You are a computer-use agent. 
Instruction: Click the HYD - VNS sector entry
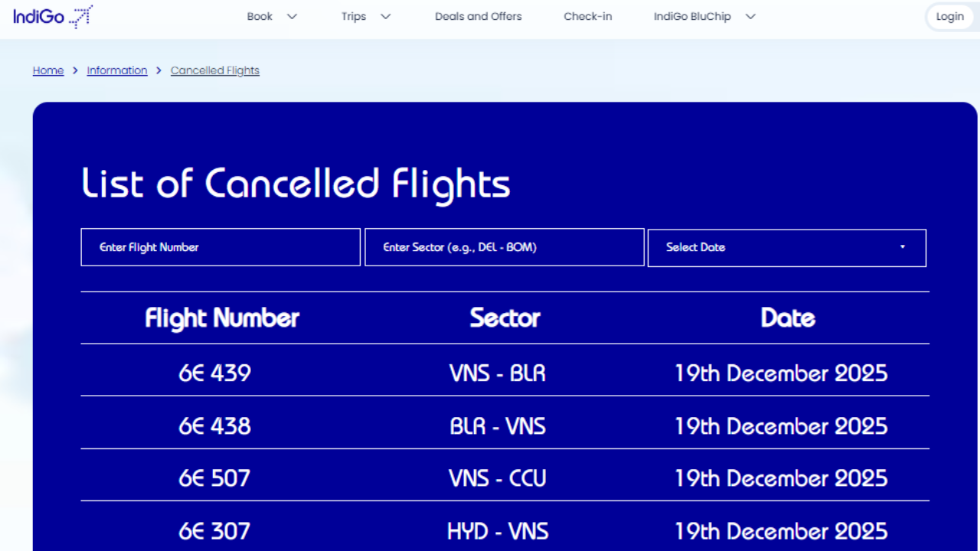498,531
